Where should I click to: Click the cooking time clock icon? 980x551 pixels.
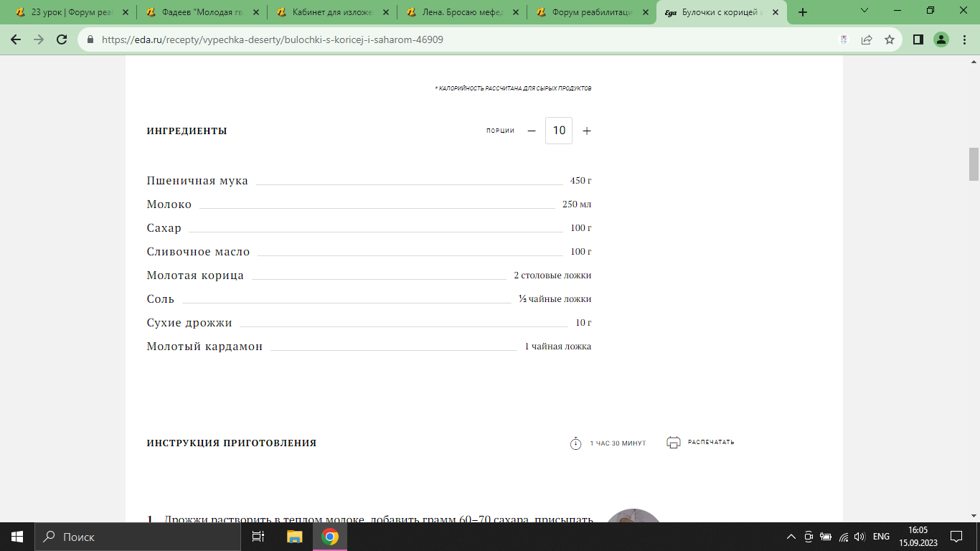click(x=575, y=443)
